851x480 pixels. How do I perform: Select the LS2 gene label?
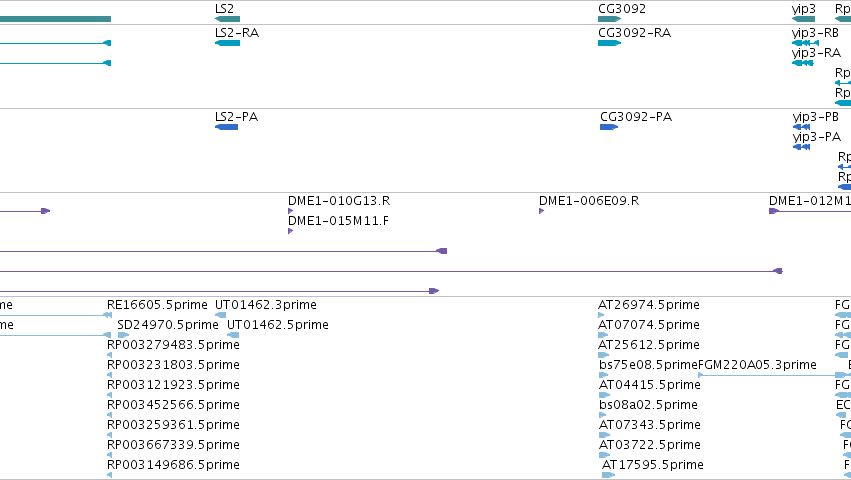click(224, 9)
